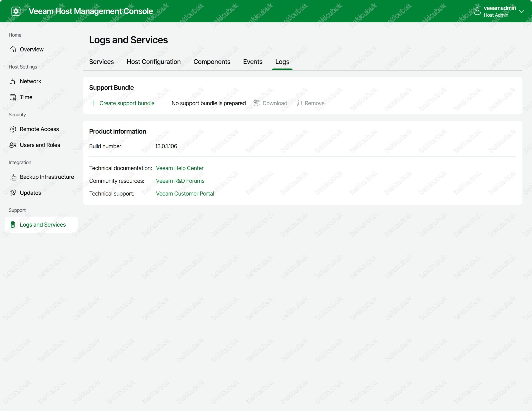Select the Components tab

212,62
